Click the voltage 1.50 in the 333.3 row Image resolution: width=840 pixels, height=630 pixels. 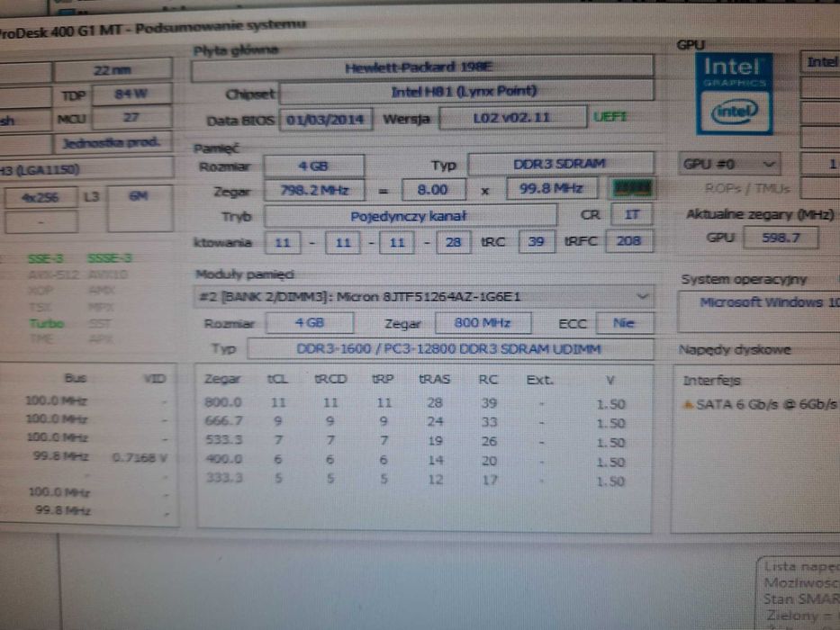(x=611, y=481)
